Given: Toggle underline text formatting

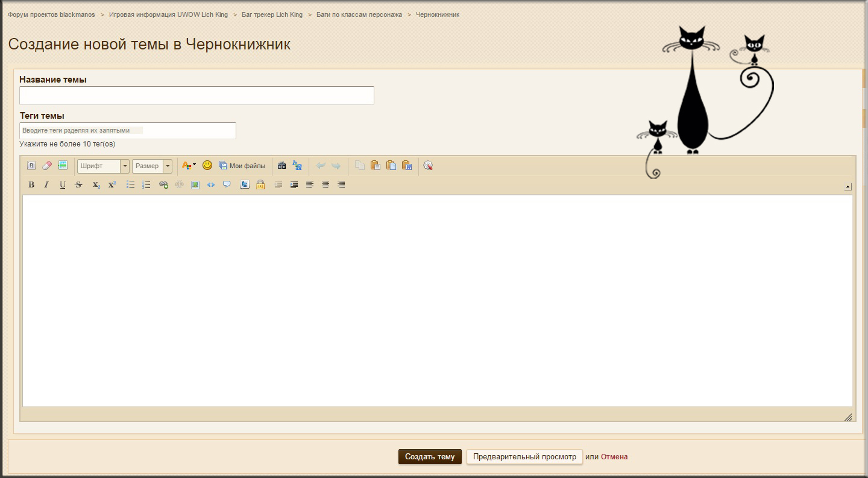Looking at the screenshot, I should click(63, 185).
